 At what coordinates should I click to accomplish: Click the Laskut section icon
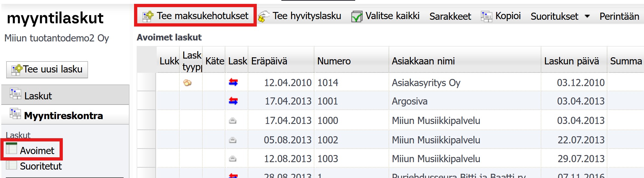(15, 94)
